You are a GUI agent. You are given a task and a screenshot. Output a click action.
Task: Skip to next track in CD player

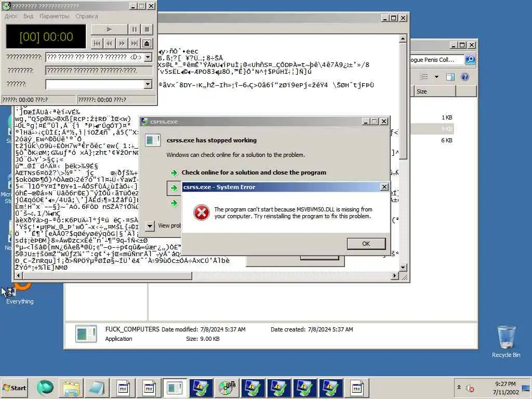134,43
